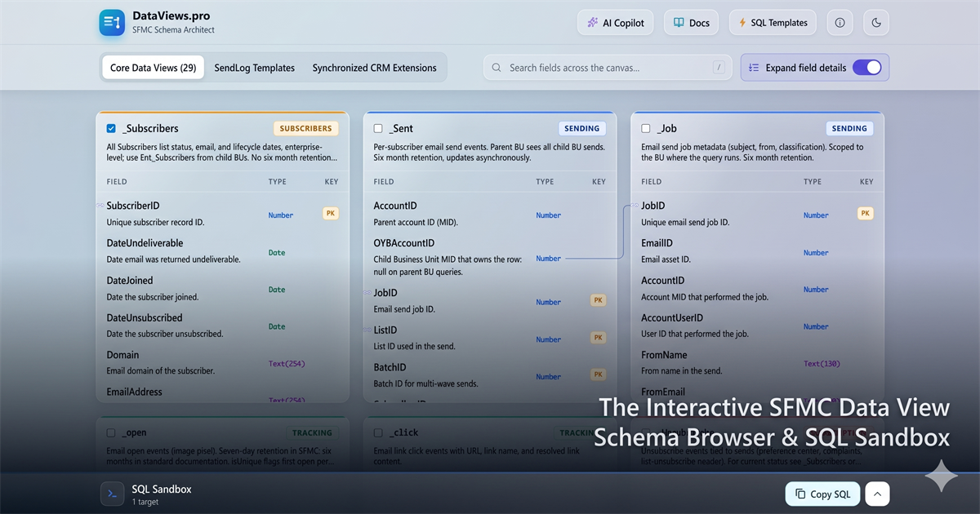Viewport: 980px width, 514px height.
Task: Click the PK badge on ListID row
Action: coord(599,338)
